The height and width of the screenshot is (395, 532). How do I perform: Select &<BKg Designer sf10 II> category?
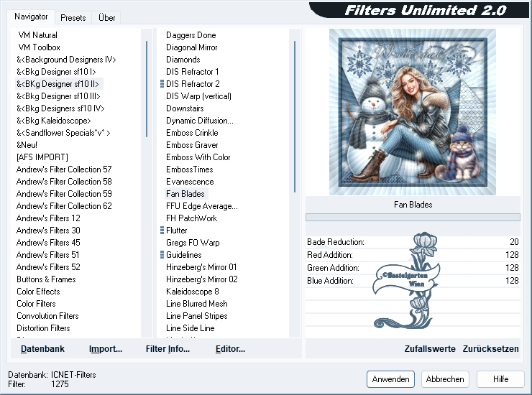click(x=58, y=84)
